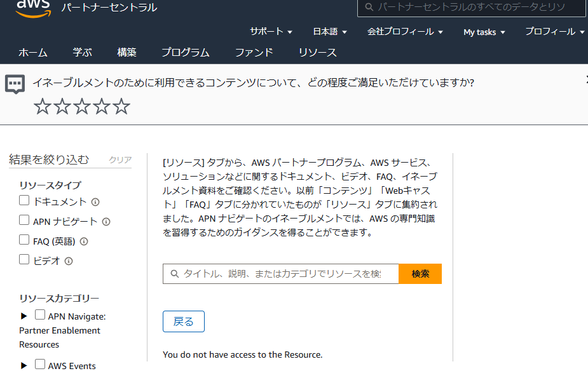Check the APN ナビゲート resource type
Image resolution: width=588 pixels, height=371 pixels.
point(24,220)
